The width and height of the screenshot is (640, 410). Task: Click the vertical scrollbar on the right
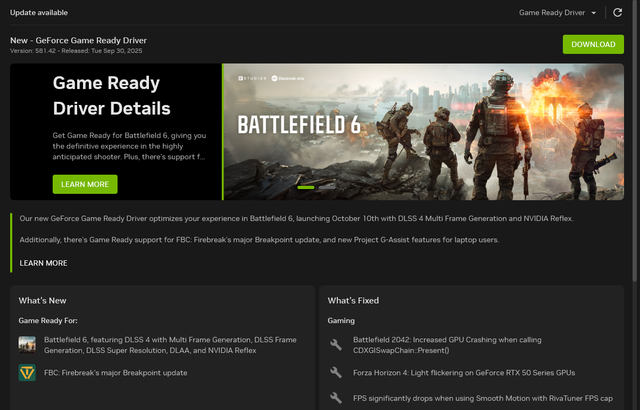(x=635, y=141)
